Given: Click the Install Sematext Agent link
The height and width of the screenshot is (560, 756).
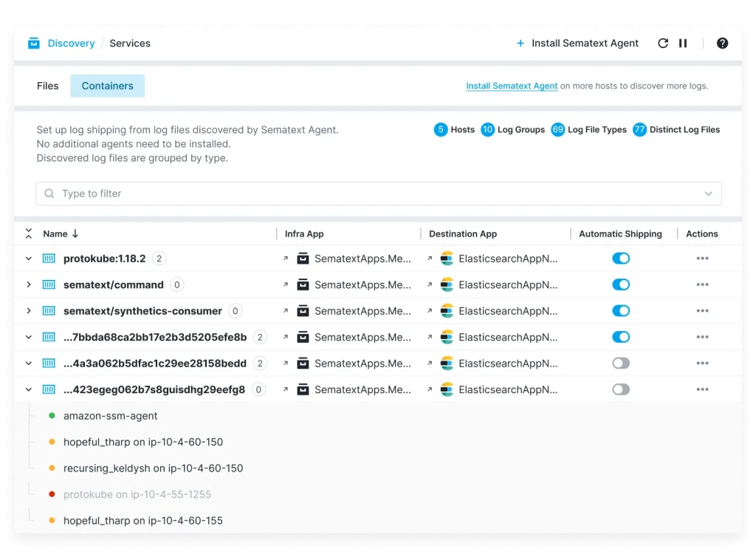Looking at the screenshot, I should [x=512, y=86].
